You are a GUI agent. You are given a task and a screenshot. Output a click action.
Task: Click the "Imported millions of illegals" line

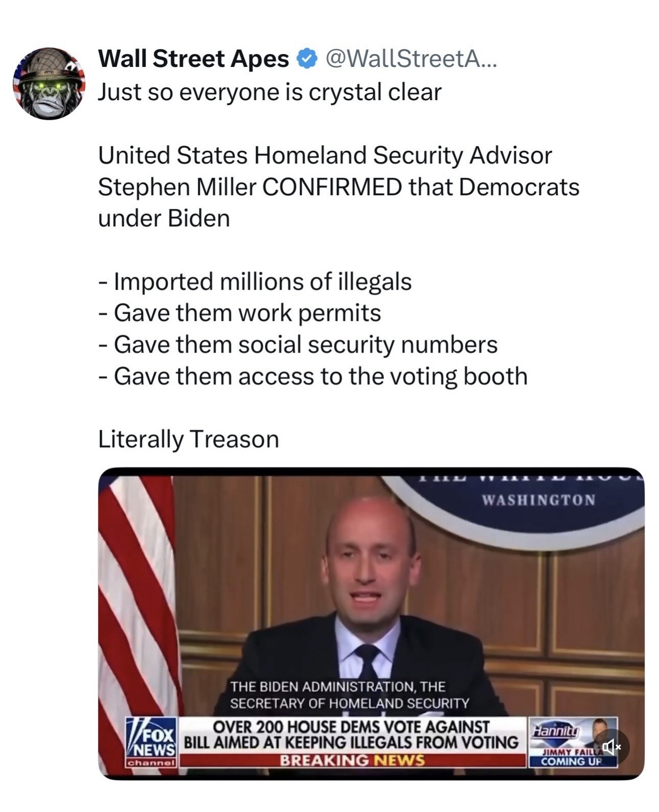(x=255, y=282)
